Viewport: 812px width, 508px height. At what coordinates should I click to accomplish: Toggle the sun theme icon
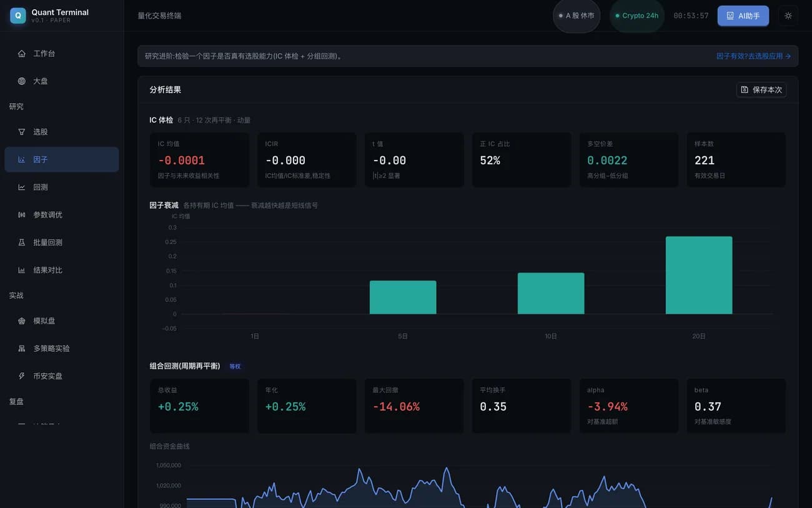point(788,16)
